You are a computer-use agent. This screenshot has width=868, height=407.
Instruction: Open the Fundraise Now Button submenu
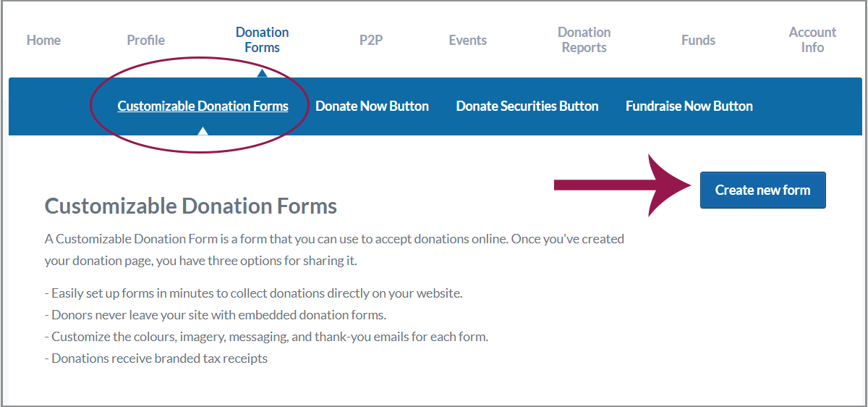tap(689, 106)
